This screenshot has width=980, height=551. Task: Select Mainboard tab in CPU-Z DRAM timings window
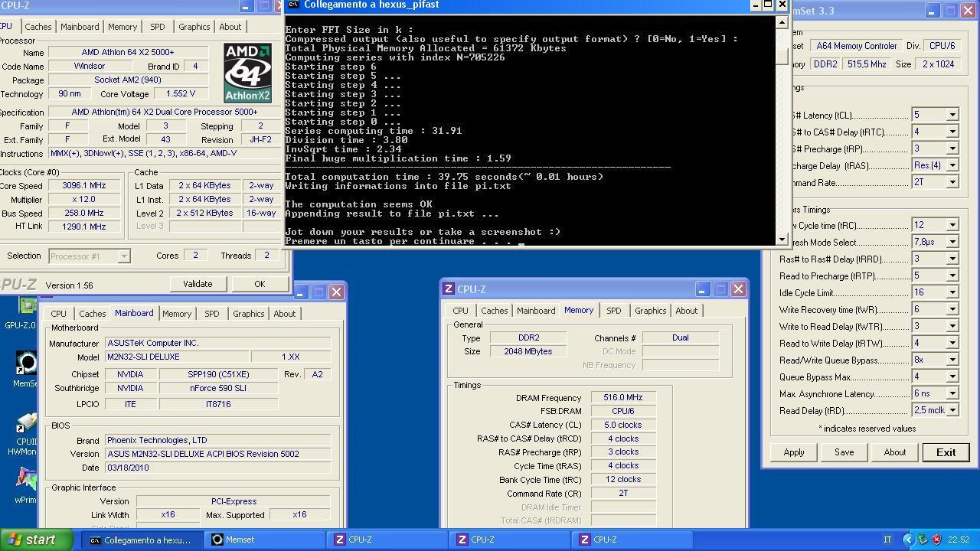click(536, 311)
